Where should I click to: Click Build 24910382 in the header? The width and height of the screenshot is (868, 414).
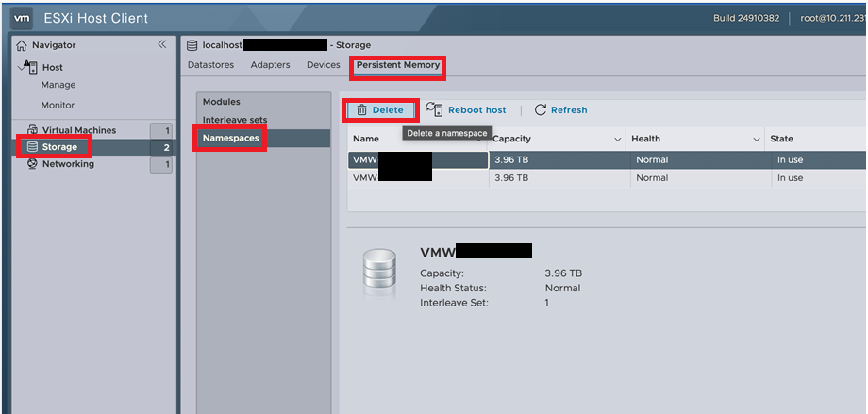tap(746, 18)
